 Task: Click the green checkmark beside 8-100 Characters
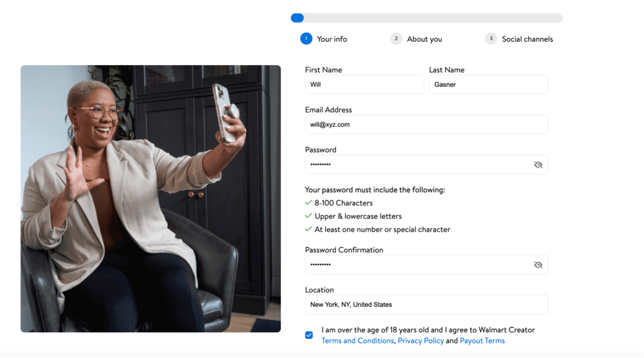(309, 203)
